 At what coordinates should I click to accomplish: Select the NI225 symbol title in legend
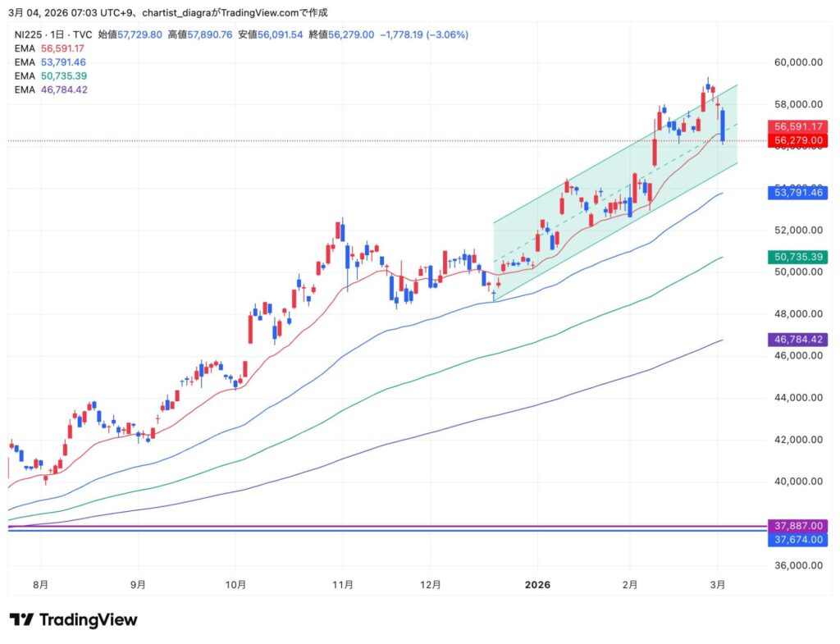33,35
